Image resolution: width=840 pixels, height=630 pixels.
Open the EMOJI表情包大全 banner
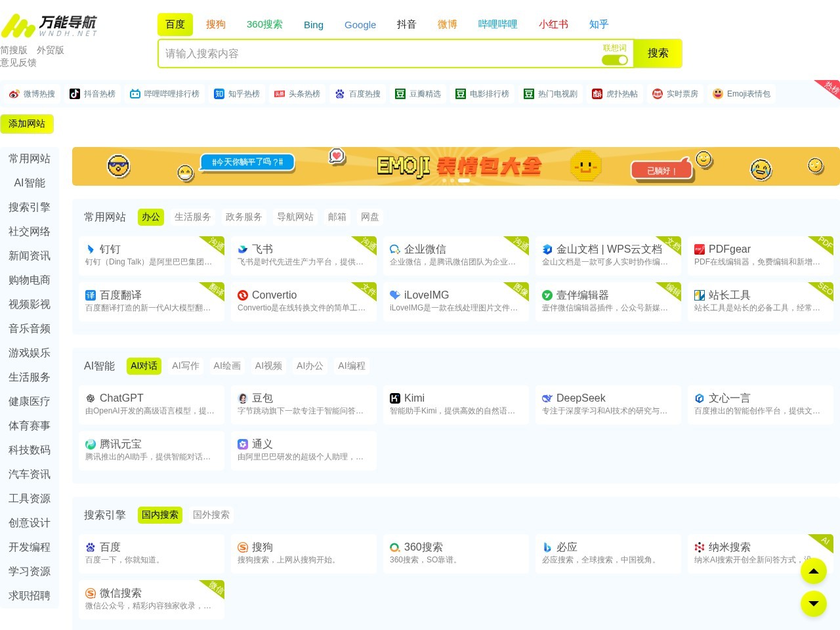(456, 166)
